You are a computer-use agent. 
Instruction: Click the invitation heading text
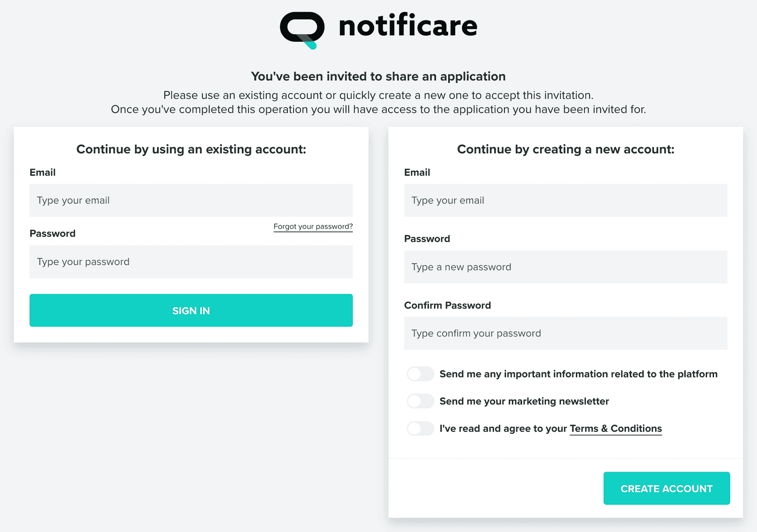coord(379,76)
